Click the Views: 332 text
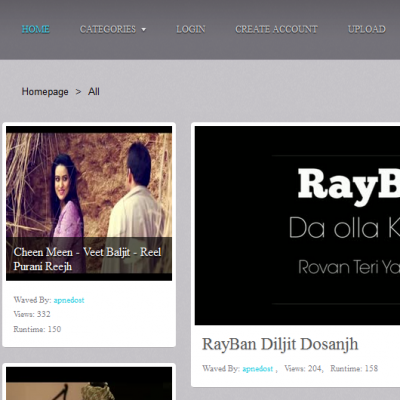400x400 pixels. point(32,314)
